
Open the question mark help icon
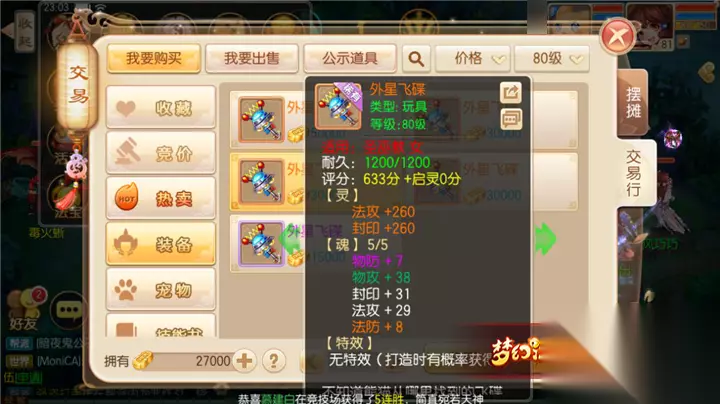(x=274, y=361)
